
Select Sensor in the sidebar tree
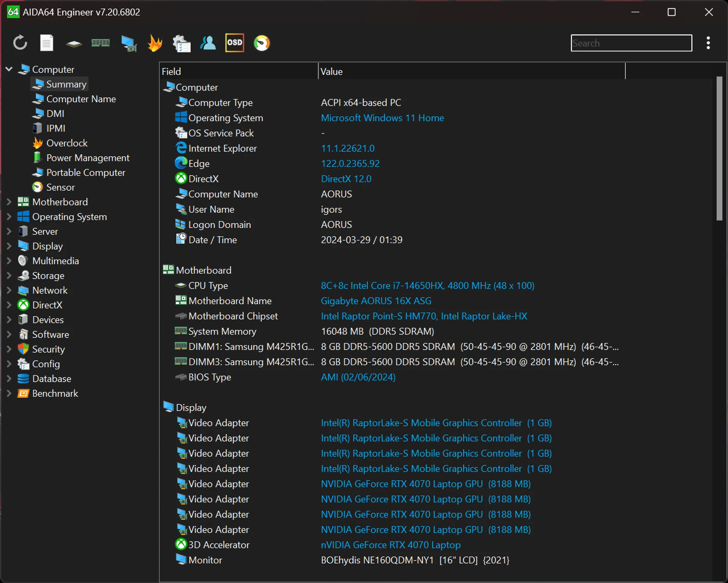(x=54, y=187)
